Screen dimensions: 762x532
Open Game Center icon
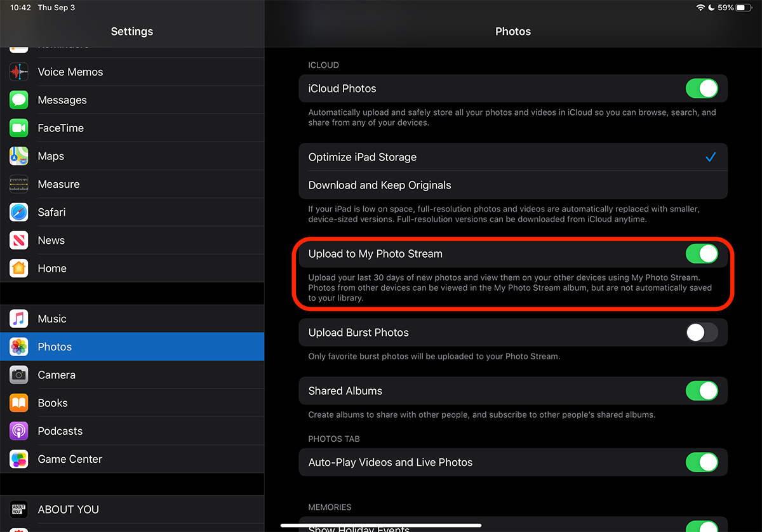click(19, 459)
